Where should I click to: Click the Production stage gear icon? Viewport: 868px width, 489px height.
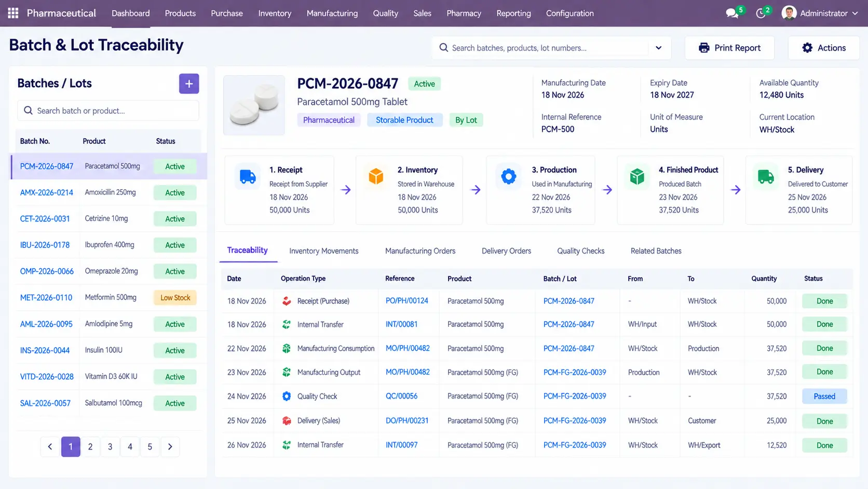(508, 177)
